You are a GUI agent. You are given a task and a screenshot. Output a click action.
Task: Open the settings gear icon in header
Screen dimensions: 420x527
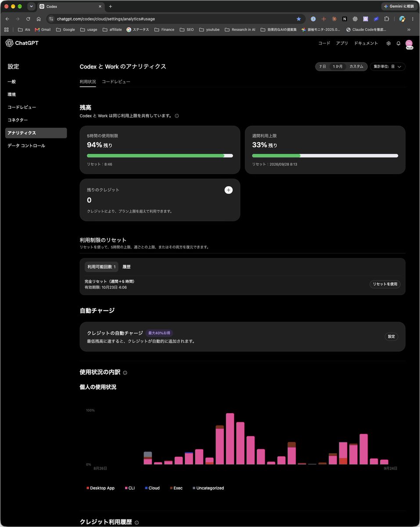coord(388,43)
